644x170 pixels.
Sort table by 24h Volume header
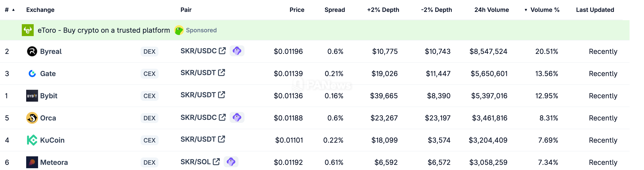pos(491,10)
